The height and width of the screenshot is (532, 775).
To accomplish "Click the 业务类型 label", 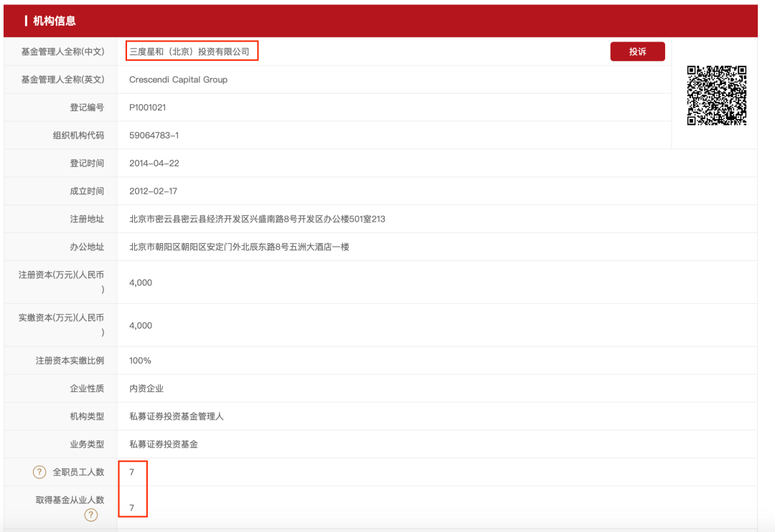I will (87, 445).
